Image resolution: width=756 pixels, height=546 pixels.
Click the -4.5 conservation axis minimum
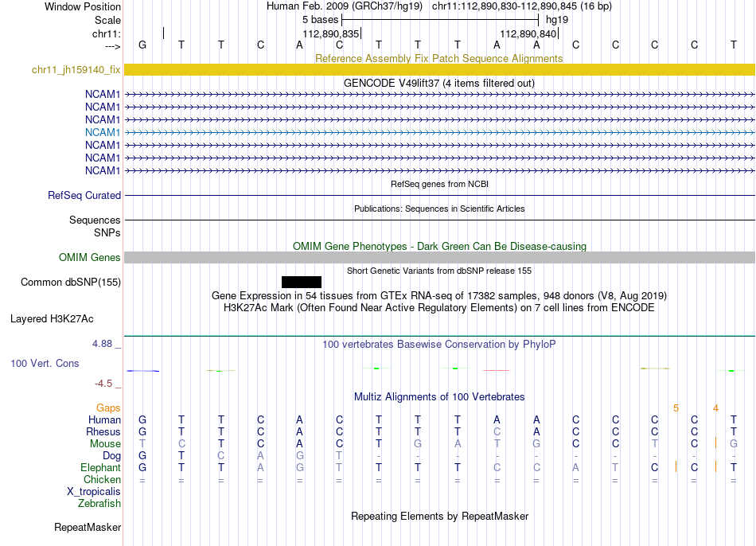103,384
